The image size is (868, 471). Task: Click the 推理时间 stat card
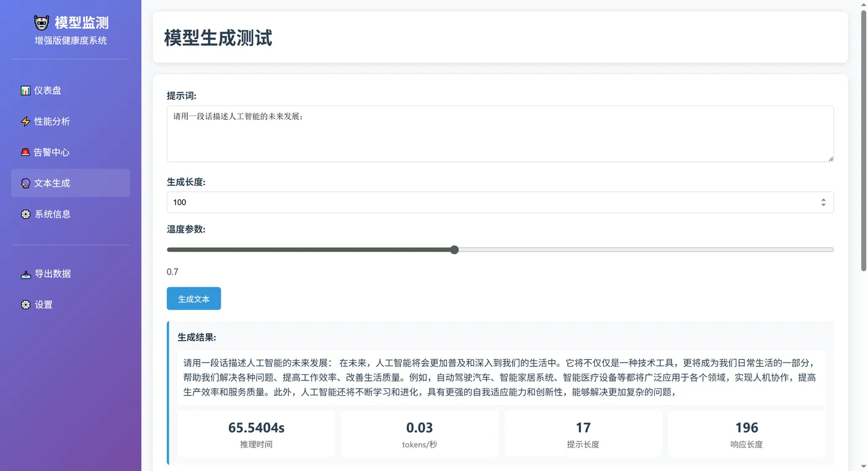(x=256, y=433)
